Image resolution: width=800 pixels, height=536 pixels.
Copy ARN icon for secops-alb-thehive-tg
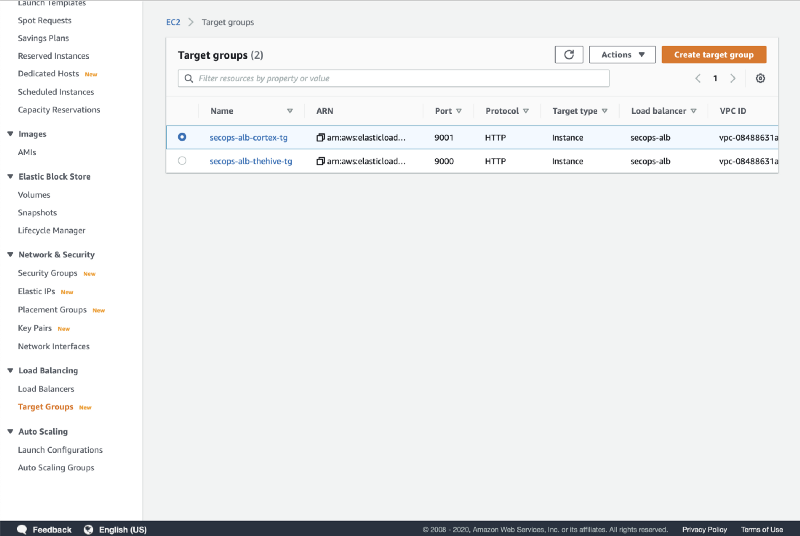tap(321, 161)
